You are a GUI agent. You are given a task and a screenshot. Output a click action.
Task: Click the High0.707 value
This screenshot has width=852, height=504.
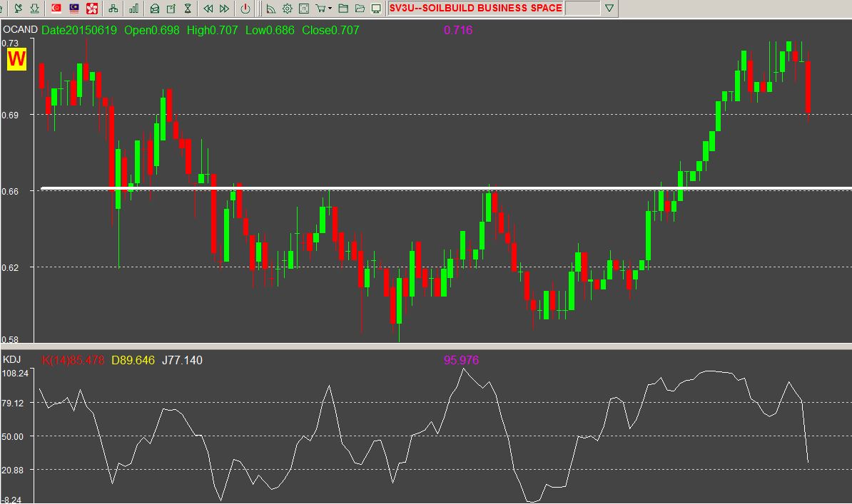click(213, 31)
